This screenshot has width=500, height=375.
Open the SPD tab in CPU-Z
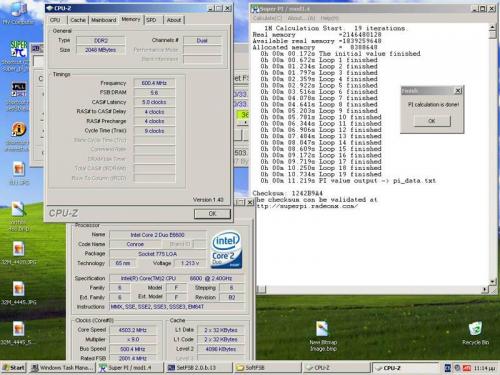coord(151,20)
